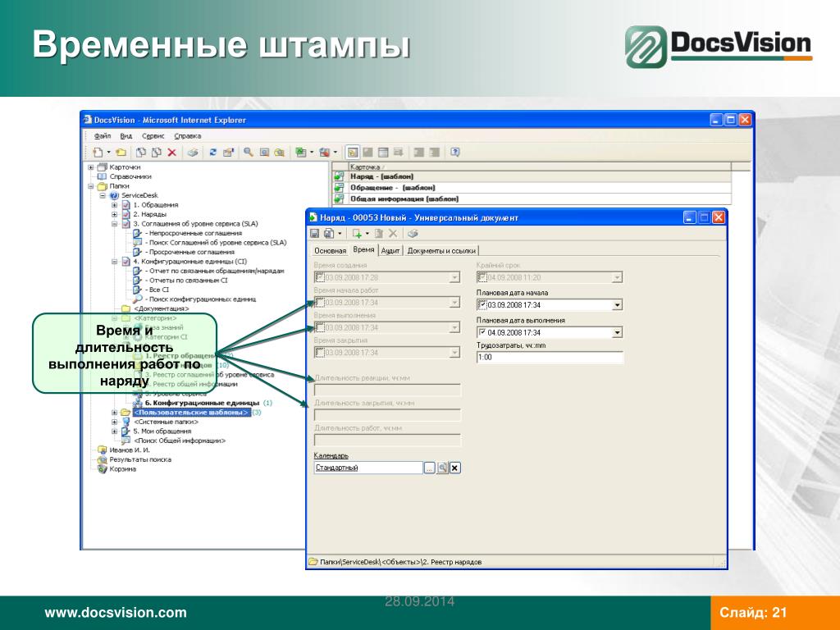This screenshot has height=630, width=840.
Task: Open the Файл menu
Action: 103,136
